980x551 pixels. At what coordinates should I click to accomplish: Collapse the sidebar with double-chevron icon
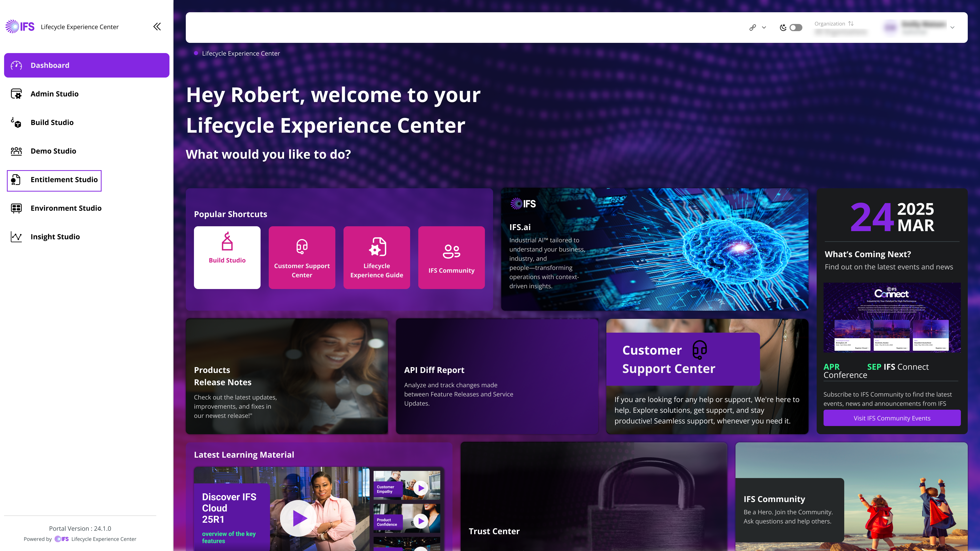pyautogui.click(x=157, y=27)
